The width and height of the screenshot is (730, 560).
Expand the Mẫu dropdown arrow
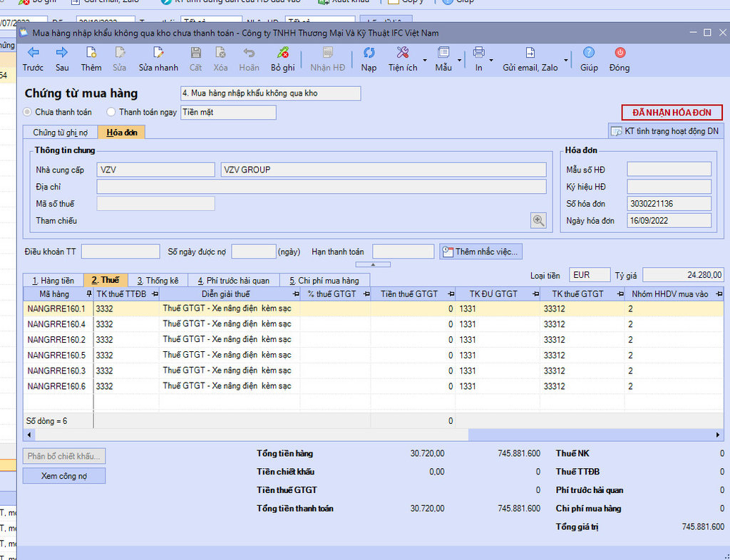click(459, 60)
